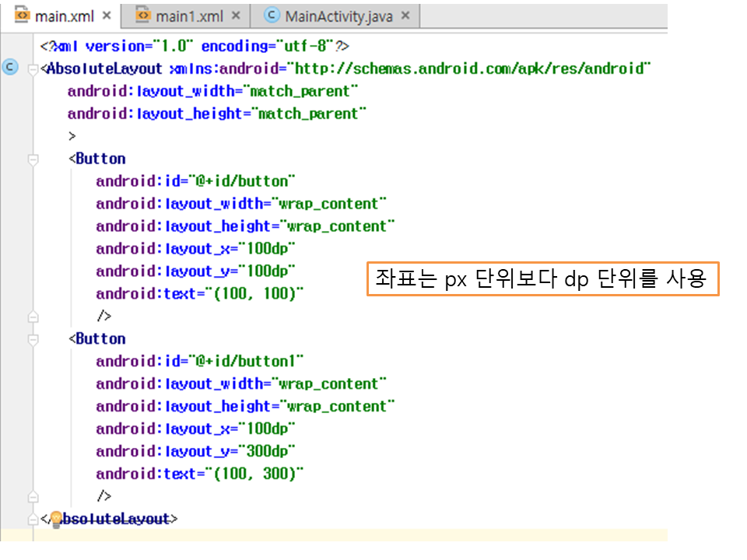Click the Java class icon on MainActivity.java tab
The image size is (747, 560).
[x=272, y=16]
